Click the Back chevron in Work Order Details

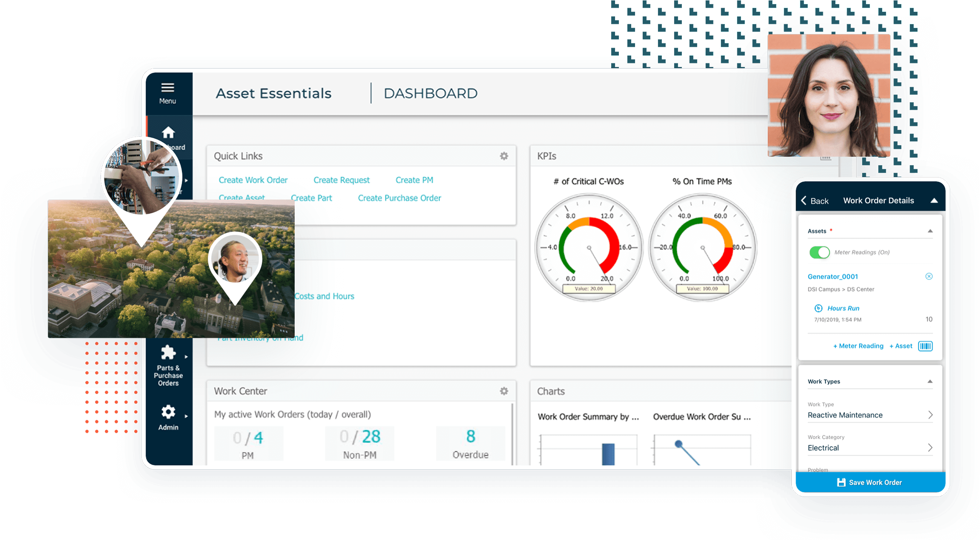[804, 200]
